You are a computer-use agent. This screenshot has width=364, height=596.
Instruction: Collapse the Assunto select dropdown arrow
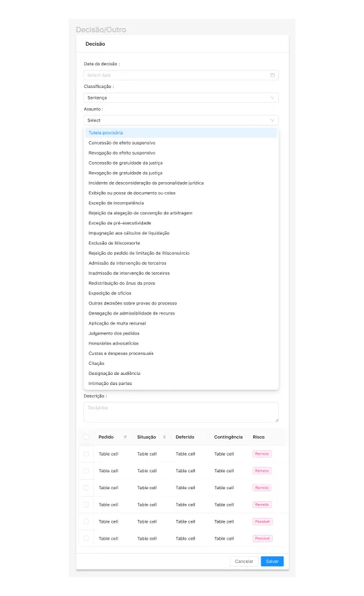point(273,120)
